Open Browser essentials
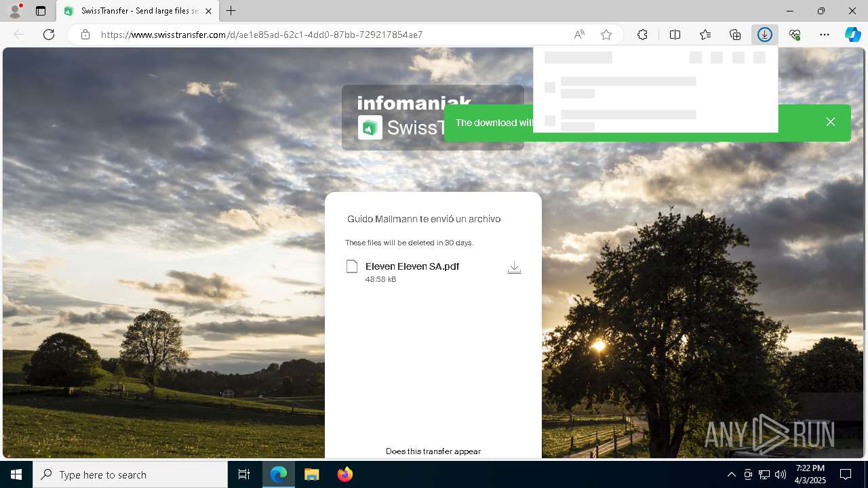This screenshot has height=488, width=868. (795, 35)
